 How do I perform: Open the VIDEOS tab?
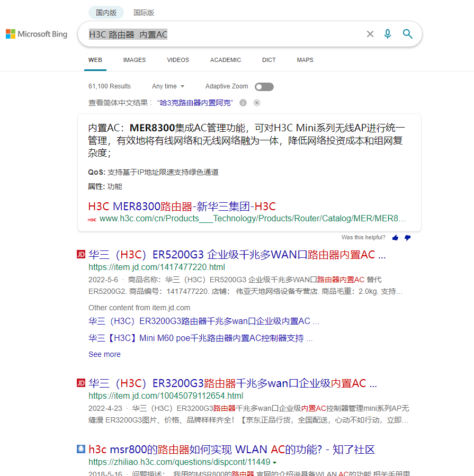point(178,60)
